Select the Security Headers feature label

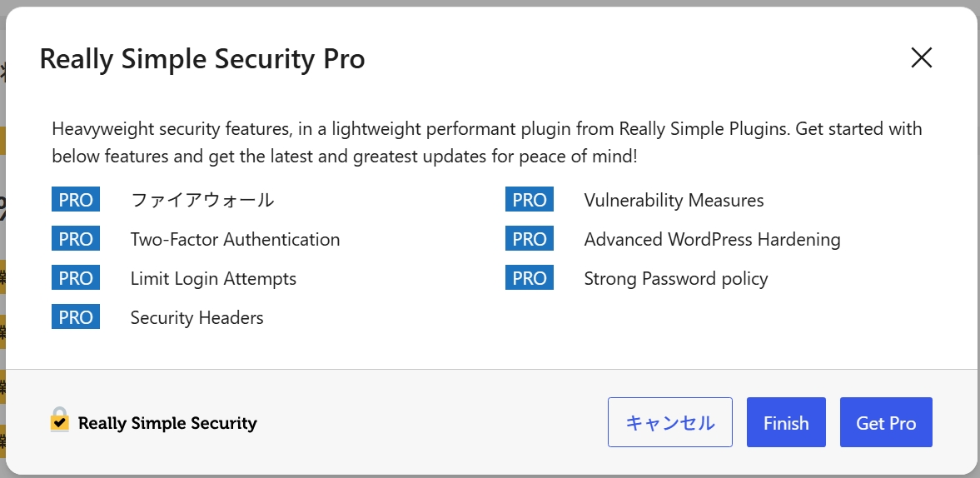pyautogui.click(x=196, y=317)
